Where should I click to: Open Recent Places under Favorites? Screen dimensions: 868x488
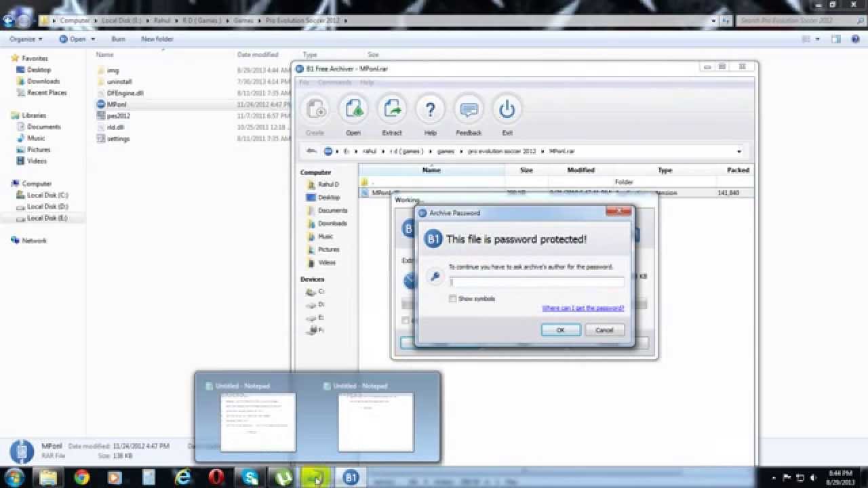[x=47, y=92]
